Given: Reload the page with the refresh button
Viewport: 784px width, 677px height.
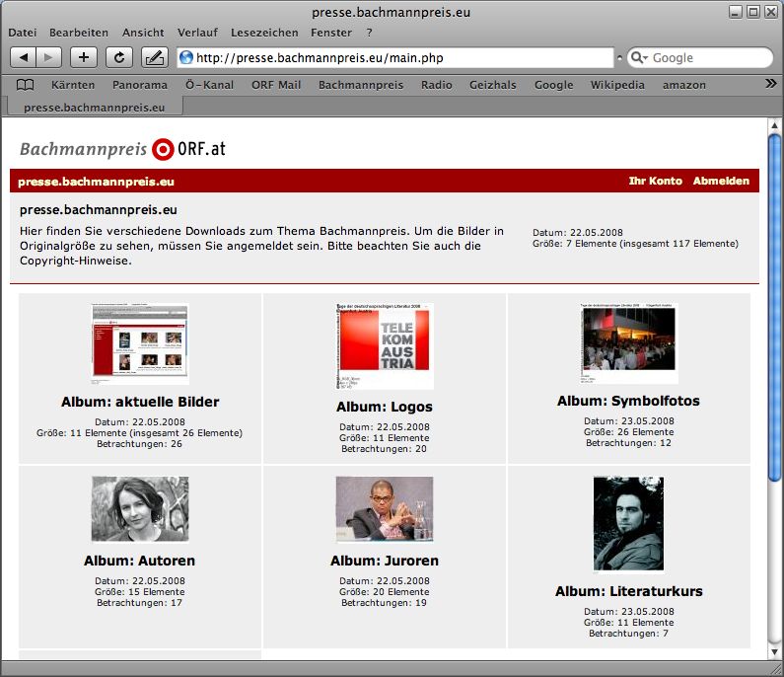Looking at the screenshot, I should pyautogui.click(x=119, y=57).
